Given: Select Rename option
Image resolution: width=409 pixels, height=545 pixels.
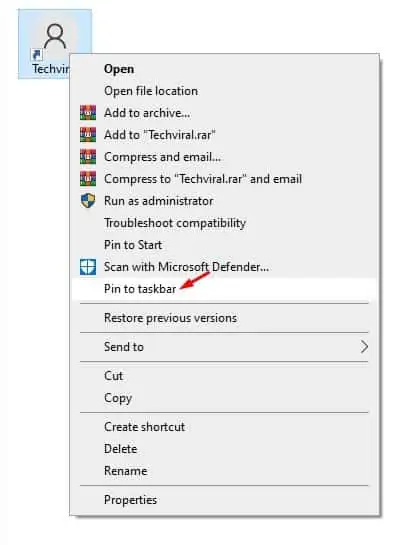Looking at the screenshot, I should 125,471.
